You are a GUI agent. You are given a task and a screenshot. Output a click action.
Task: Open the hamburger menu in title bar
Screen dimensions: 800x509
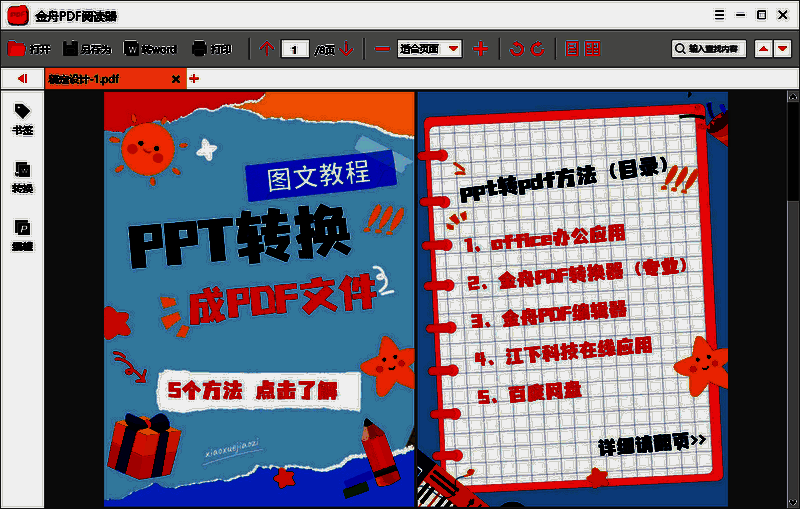click(x=719, y=15)
